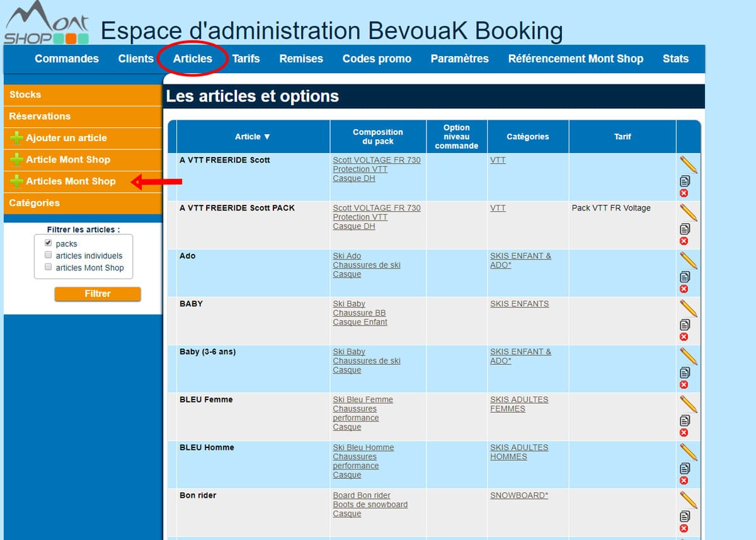Screen dimensions: 756x540
Task: Open the Catégories sidebar entry
Action: pyautogui.click(x=83, y=204)
